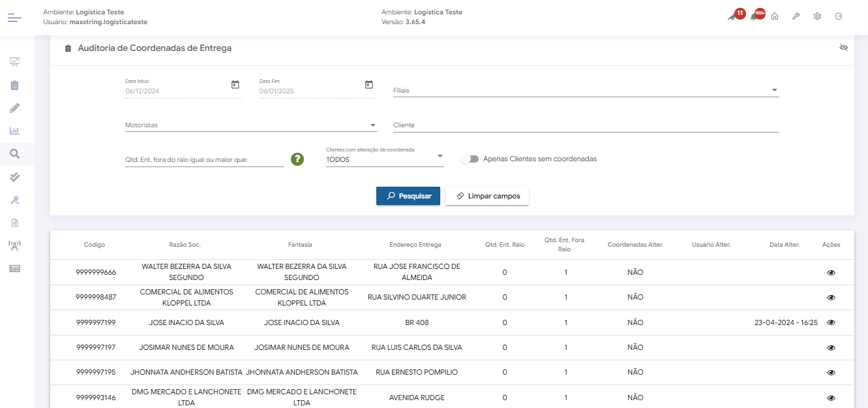Click the Cliente input field

click(x=586, y=125)
